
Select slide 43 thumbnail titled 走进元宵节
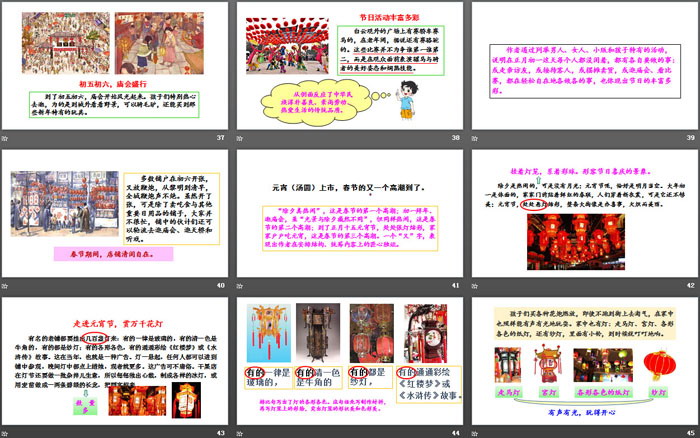pos(115,361)
